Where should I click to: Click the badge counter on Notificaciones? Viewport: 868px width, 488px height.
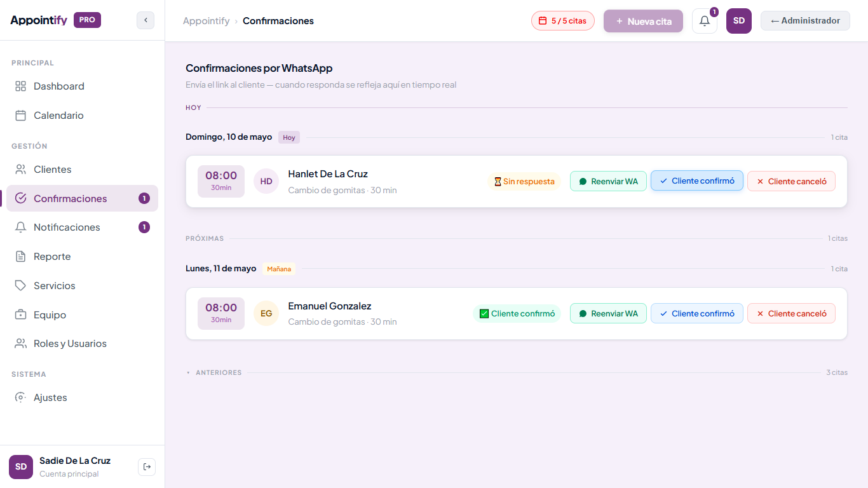point(144,227)
